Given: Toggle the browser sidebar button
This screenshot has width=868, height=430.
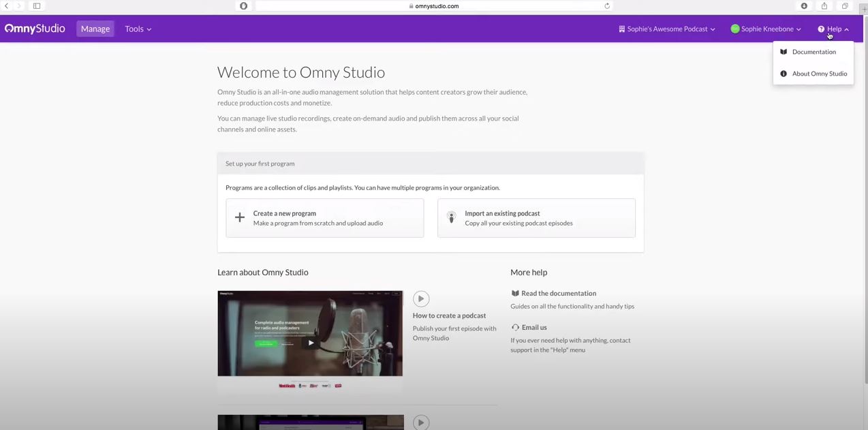Looking at the screenshot, I should tap(37, 6).
